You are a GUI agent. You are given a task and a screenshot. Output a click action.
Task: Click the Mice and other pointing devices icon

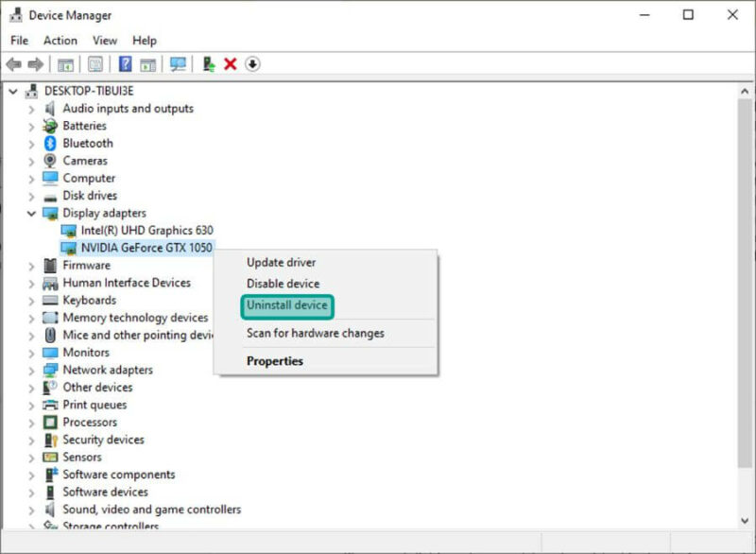click(50, 335)
